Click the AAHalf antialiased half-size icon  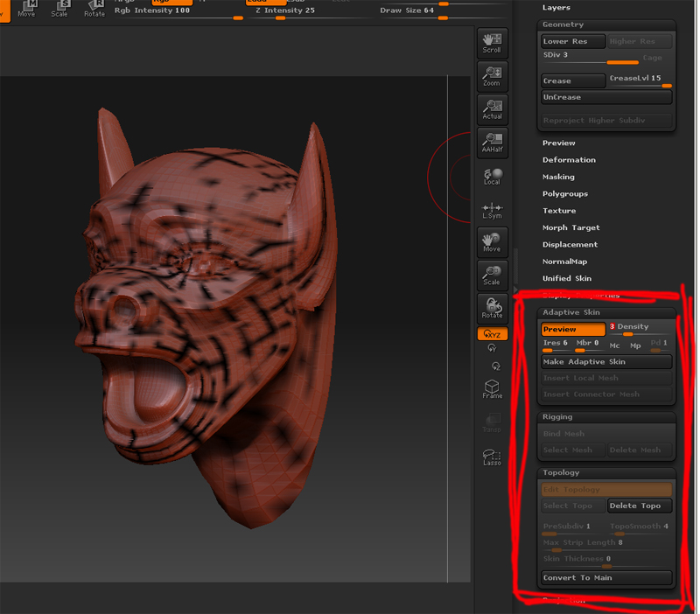pos(492,142)
